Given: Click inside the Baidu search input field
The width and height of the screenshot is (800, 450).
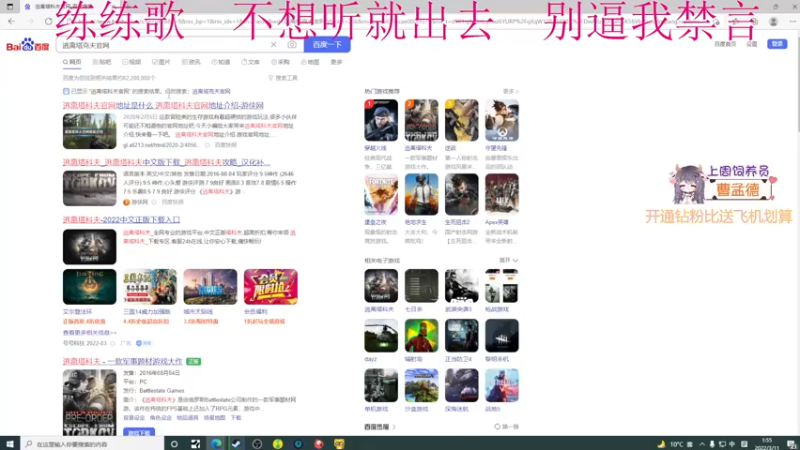Looking at the screenshot, I should pos(163,45).
